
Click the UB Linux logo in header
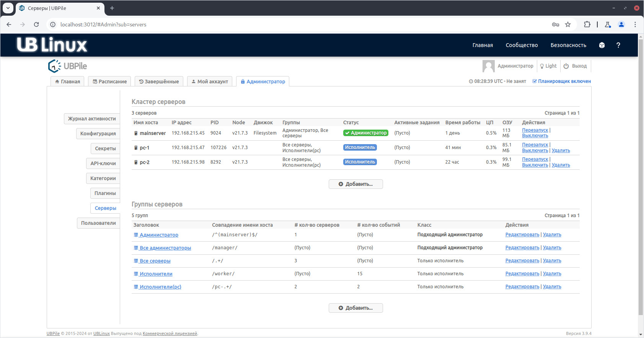[52, 45]
